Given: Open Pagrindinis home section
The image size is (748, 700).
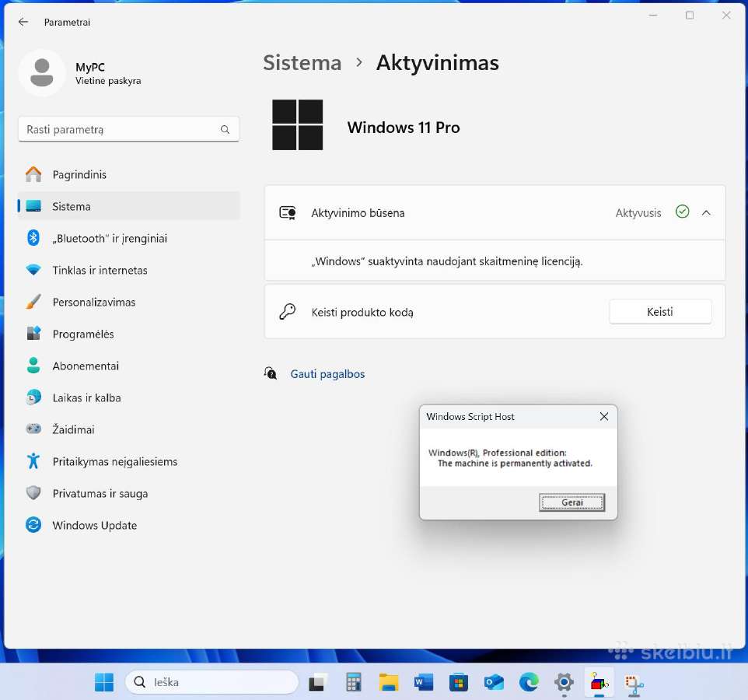Looking at the screenshot, I should click(x=129, y=175).
